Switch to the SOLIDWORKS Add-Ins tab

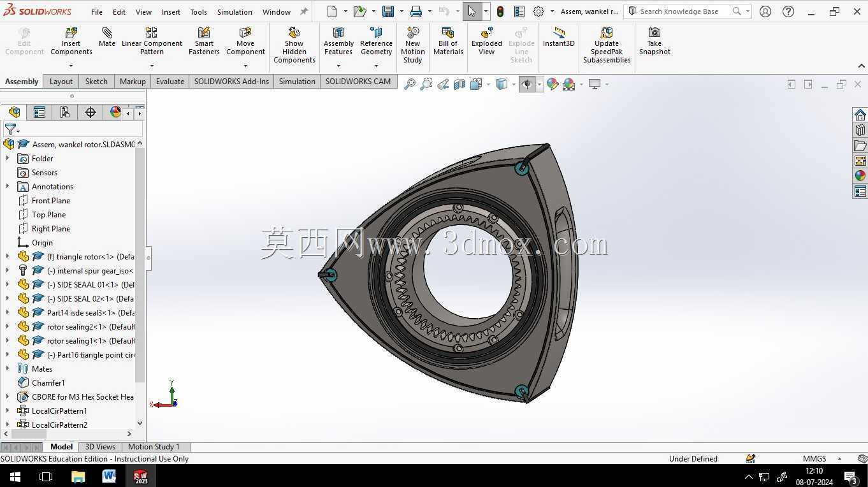[x=231, y=82]
